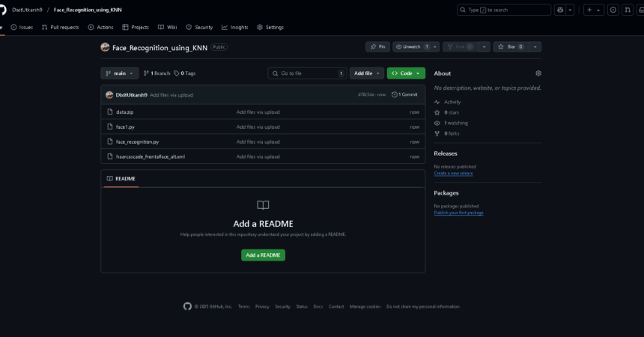View 0 Tags link
Screen dimensions: 644x337
184,73
